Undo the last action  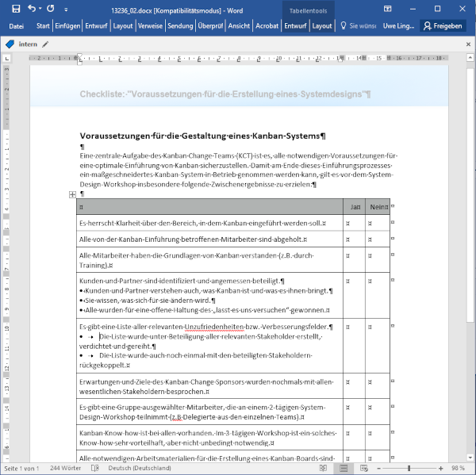(31, 8)
